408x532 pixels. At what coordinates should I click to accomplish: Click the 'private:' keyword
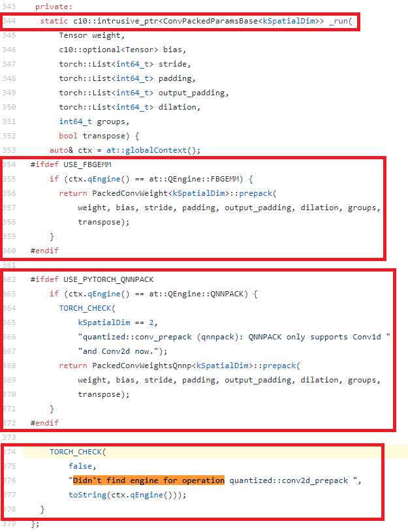tap(54, 7)
